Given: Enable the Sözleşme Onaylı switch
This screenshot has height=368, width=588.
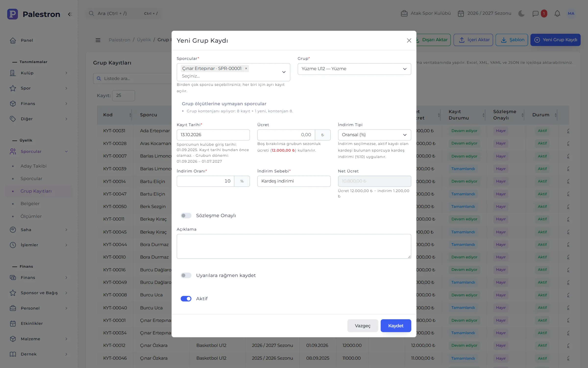Looking at the screenshot, I should [x=186, y=216].
